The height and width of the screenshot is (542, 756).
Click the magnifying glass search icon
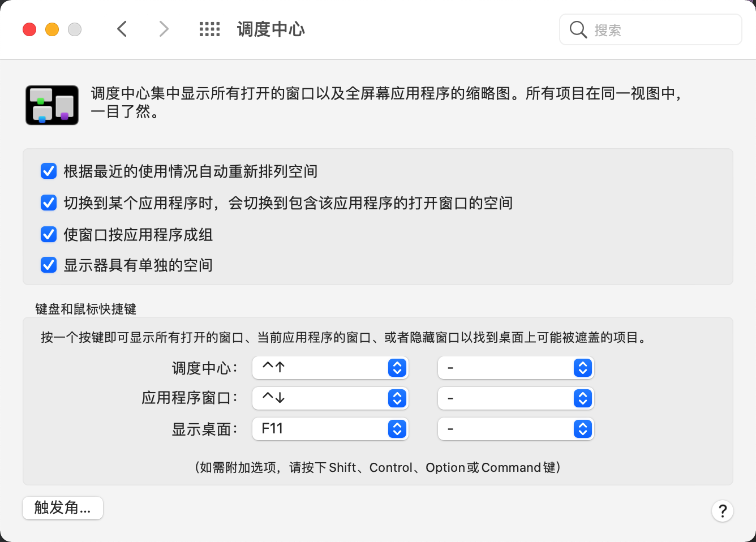pyautogui.click(x=578, y=29)
